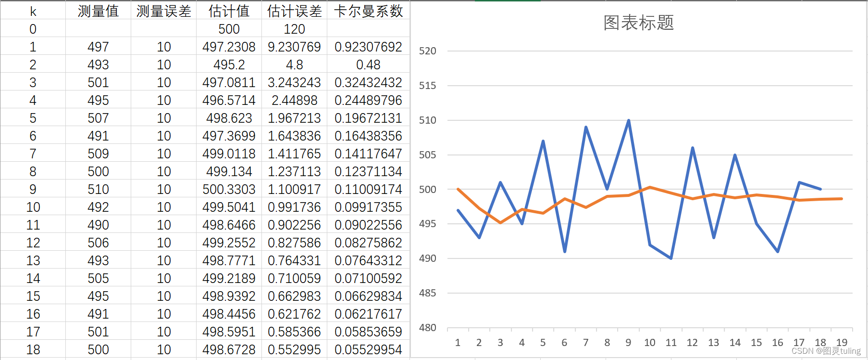The image size is (868, 360).
Task: Click the 卡尔曼系数 column header cell
Action: point(368,11)
